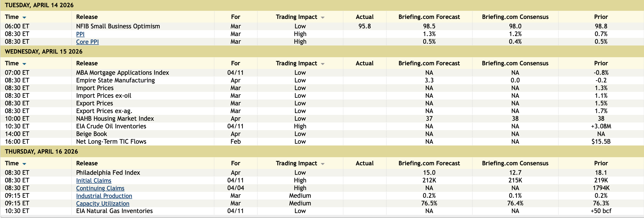644x218 pixels.
Task: Open the Continuing Claims link
Action: tap(100, 188)
